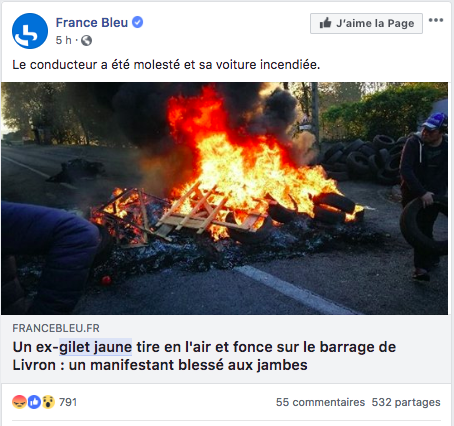Show the 791 reactions count list
This screenshot has height=426, width=454.
[68, 402]
